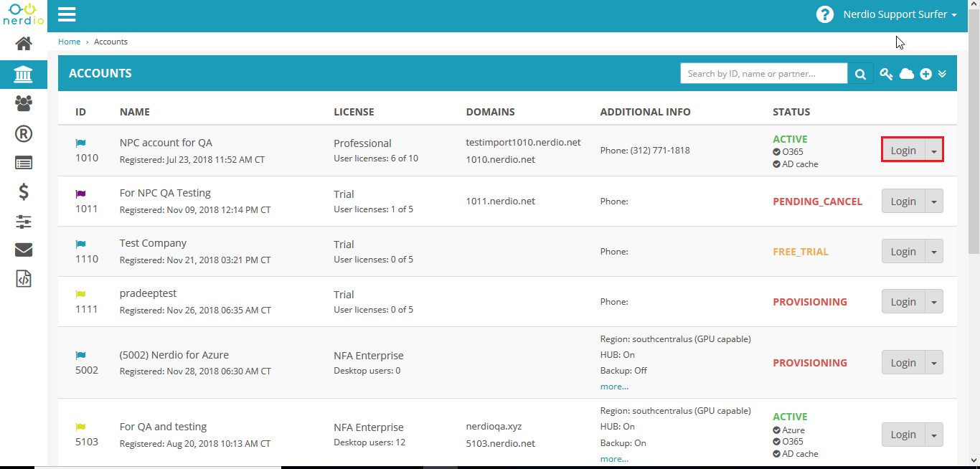
Task: Expand the double chevron in Accounts header
Action: [x=943, y=74]
